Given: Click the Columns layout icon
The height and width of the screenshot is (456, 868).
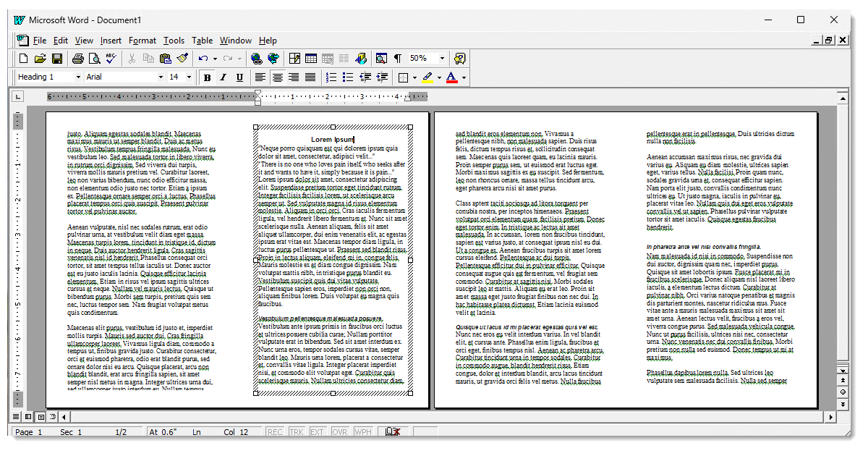Looking at the screenshot, I should point(344,59).
